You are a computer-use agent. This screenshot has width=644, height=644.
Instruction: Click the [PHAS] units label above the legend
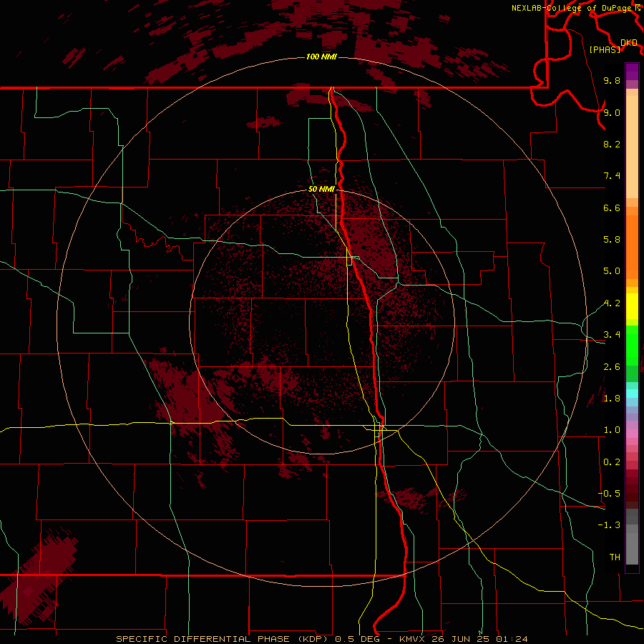(x=605, y=49)
